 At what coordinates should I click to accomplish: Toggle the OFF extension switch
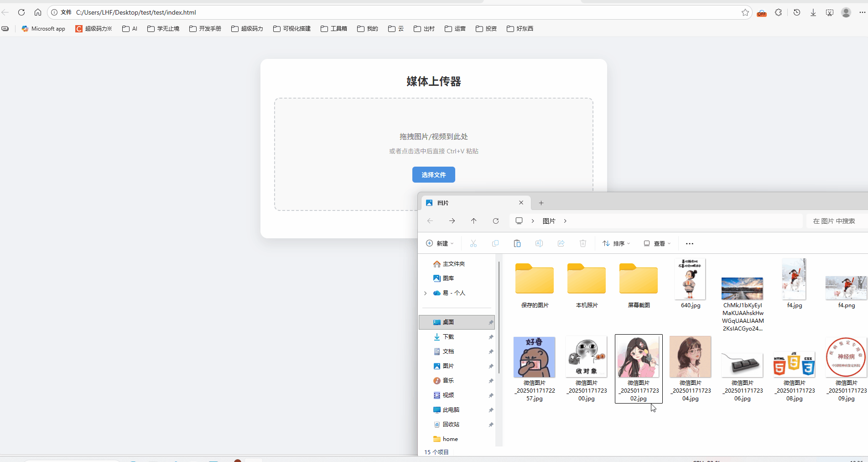click(761, 13)
